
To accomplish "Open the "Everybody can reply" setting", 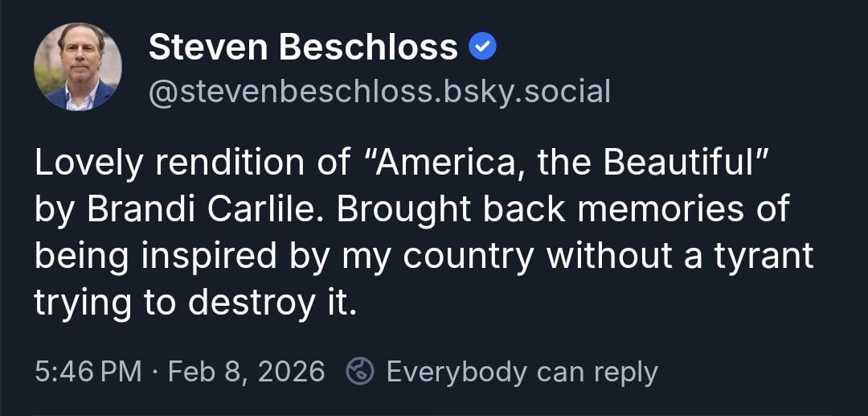I will point(522,372).
